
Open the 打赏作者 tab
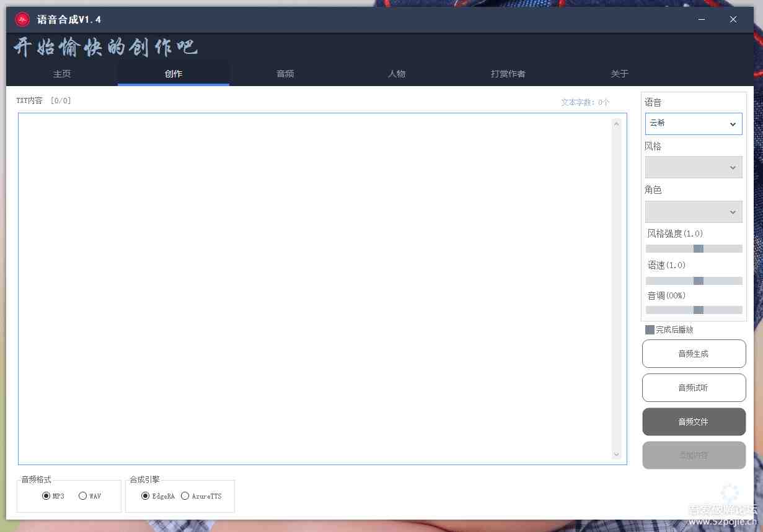point(507,74)
